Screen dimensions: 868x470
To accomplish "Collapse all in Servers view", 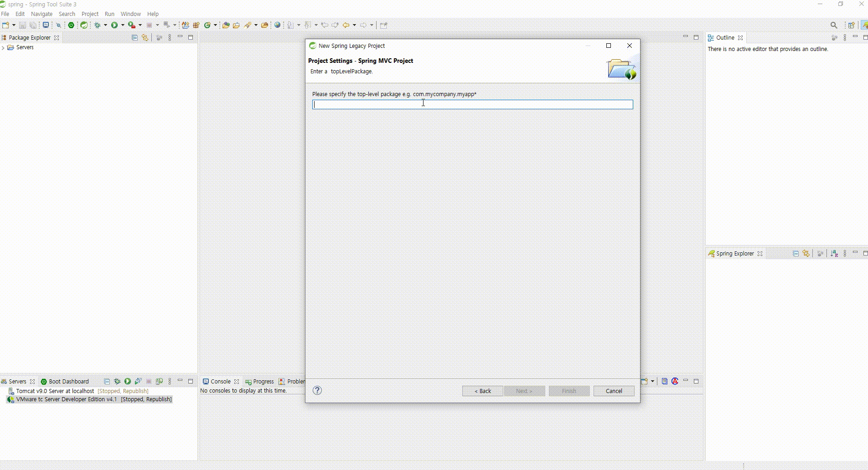I will tap(107, 381).
